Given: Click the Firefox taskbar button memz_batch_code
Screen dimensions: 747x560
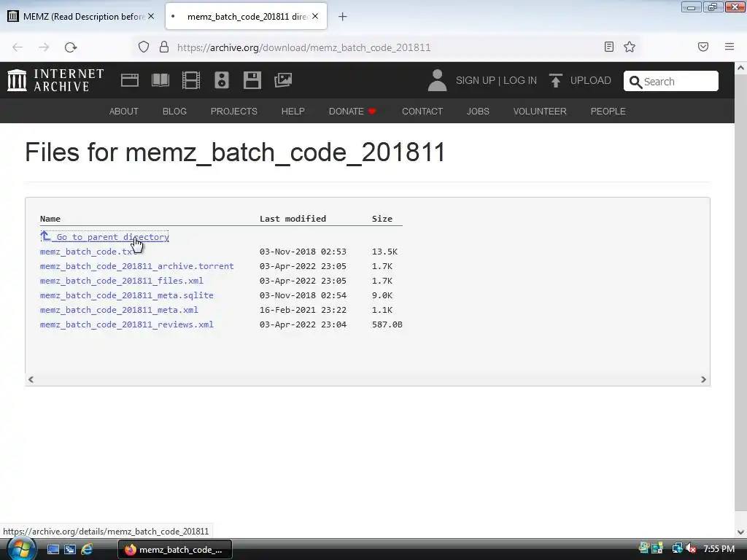Looking at the screenshot, I should coord(175,550).
